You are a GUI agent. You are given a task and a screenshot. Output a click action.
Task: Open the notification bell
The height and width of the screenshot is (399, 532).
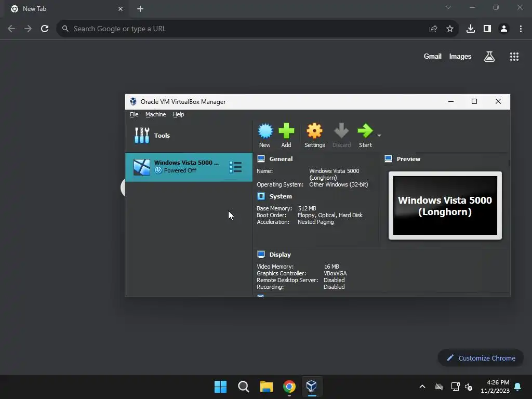[518, 387]
